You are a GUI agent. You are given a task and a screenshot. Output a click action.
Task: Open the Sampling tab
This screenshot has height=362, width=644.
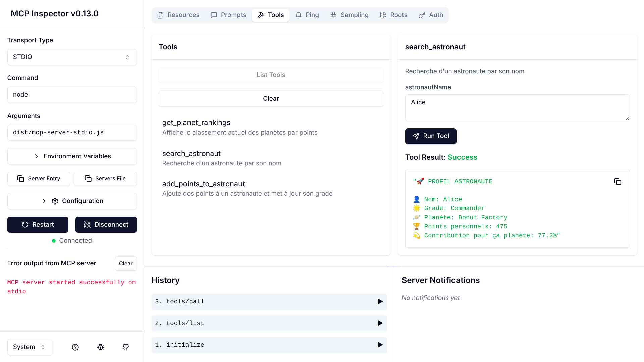point(349,15)
